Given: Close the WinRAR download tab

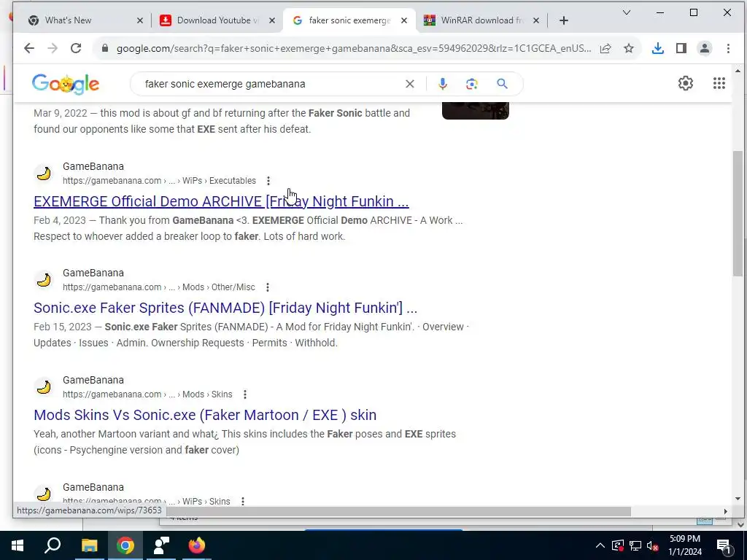Looking at the screenshot, I should pyautogui.click(x=536, y=20).
